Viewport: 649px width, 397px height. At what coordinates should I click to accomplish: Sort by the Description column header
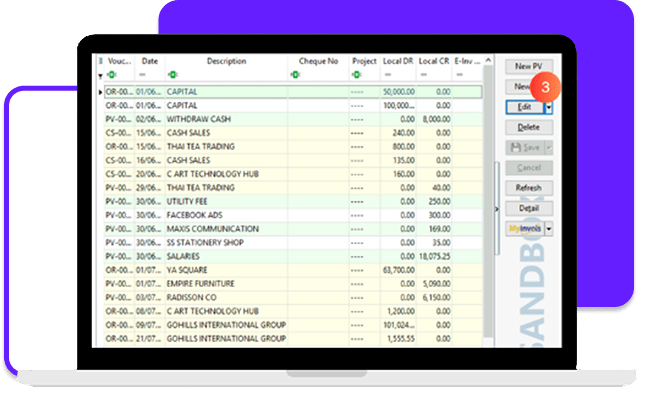(x=226, y=61)
